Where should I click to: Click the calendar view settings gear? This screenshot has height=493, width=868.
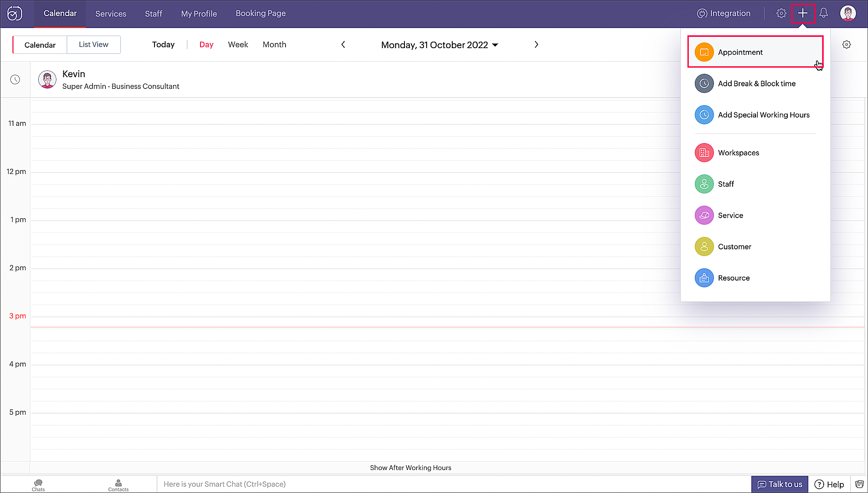click(846, 45)
